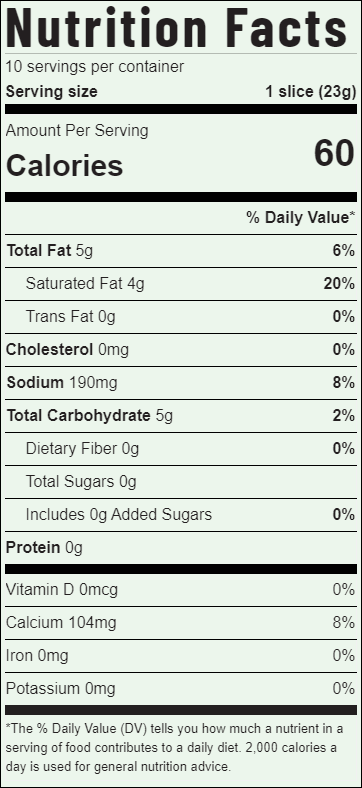The height and width of the screenshot is (788, 362).
Task: Click the Total Fat 5g row
Action: point(181,251)
